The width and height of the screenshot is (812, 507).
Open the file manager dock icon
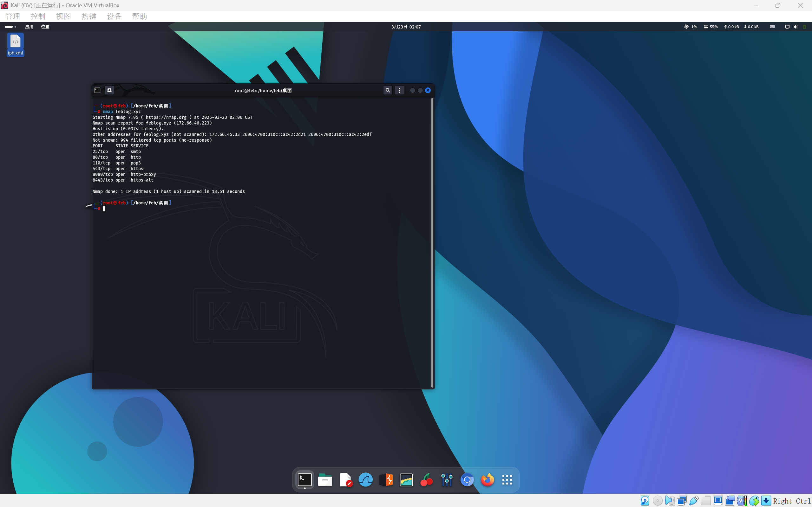[x=325, y=480]
